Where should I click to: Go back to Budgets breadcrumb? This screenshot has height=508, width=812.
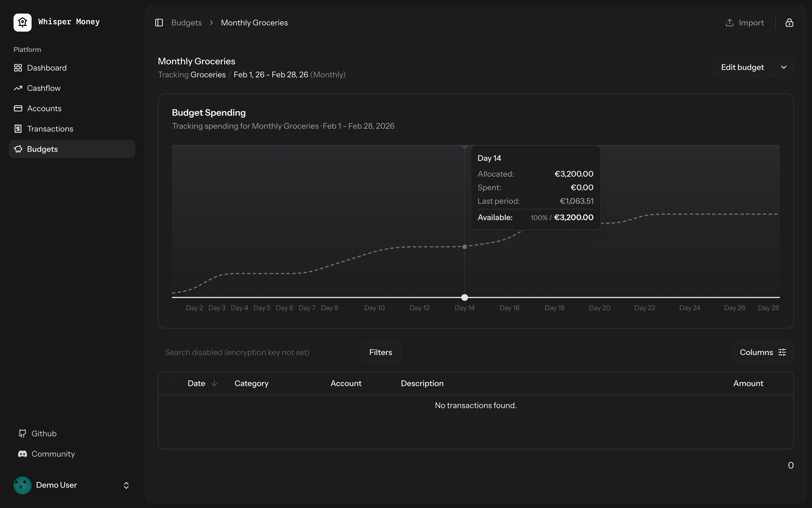(x=187, y=23)
